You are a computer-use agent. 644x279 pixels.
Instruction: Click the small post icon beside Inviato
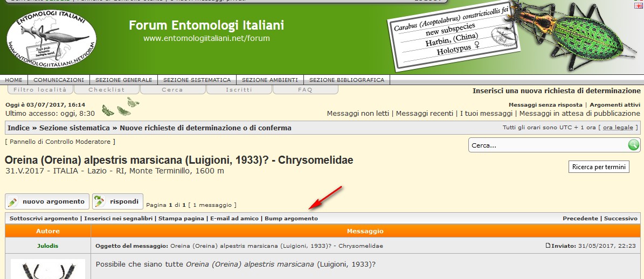click(548, 246)
